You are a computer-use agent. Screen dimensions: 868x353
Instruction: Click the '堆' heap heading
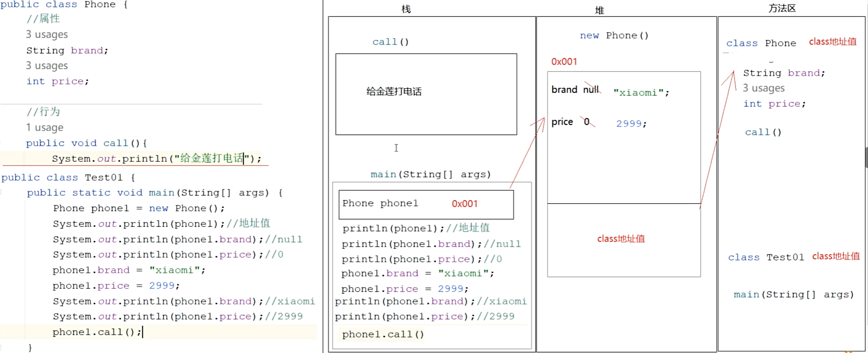coord(599,11)
